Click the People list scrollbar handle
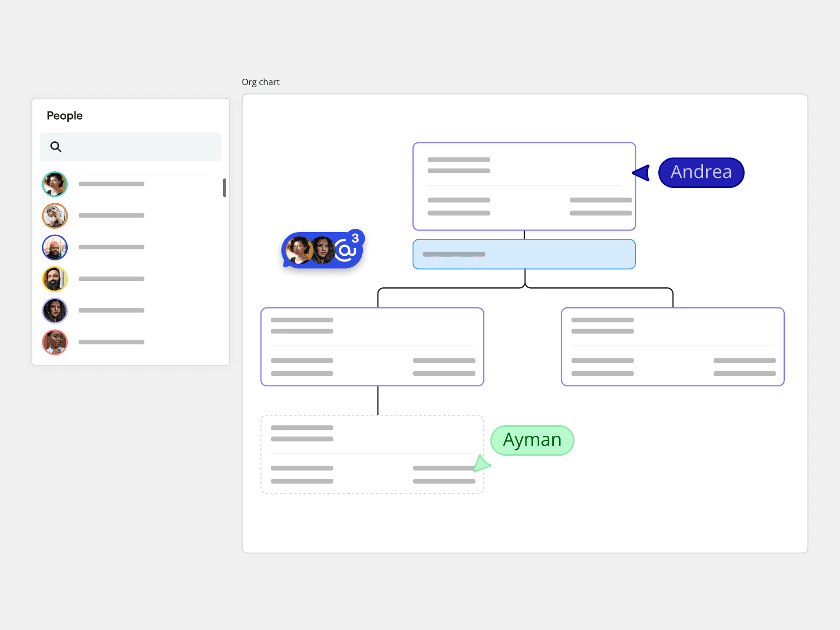 225,188
